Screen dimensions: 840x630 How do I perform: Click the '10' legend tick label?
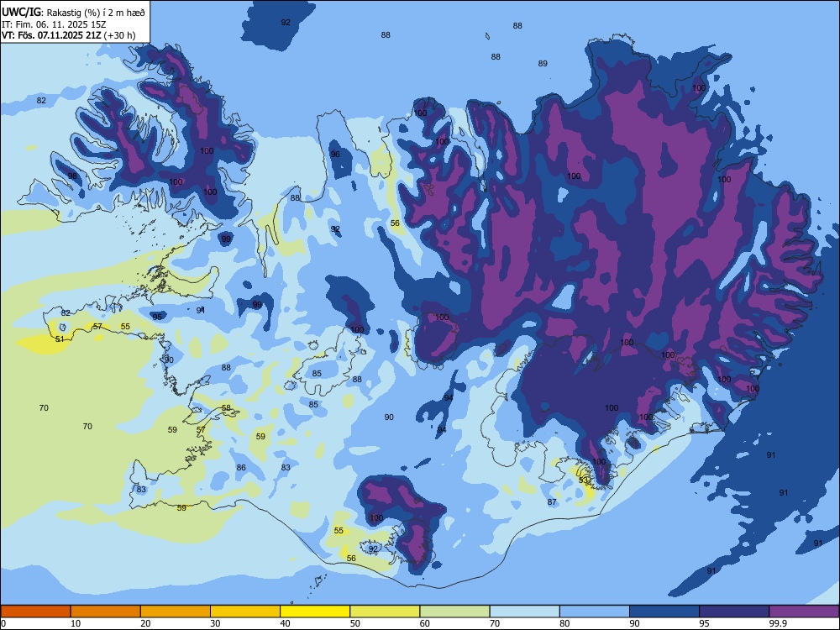(76, 623)
